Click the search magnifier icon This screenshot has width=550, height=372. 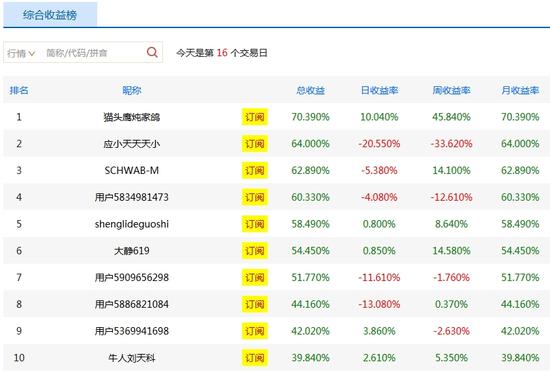[x=152, y=53]
